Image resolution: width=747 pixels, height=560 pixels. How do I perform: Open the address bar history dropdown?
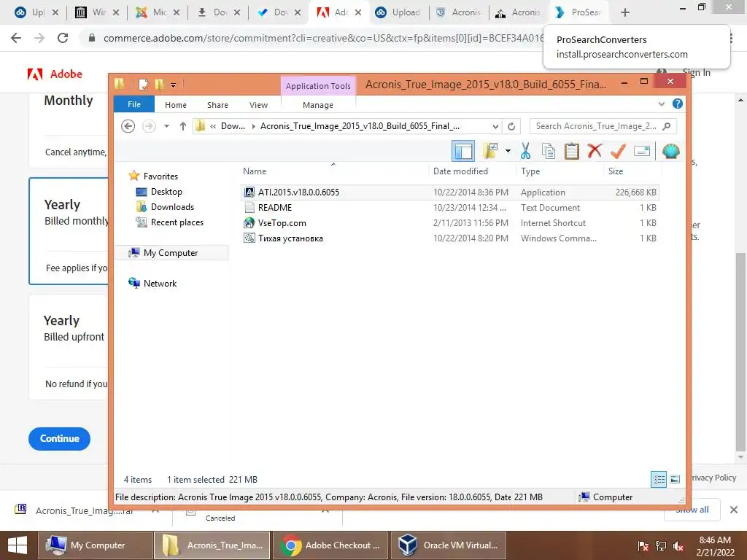(x=495, y=126)
